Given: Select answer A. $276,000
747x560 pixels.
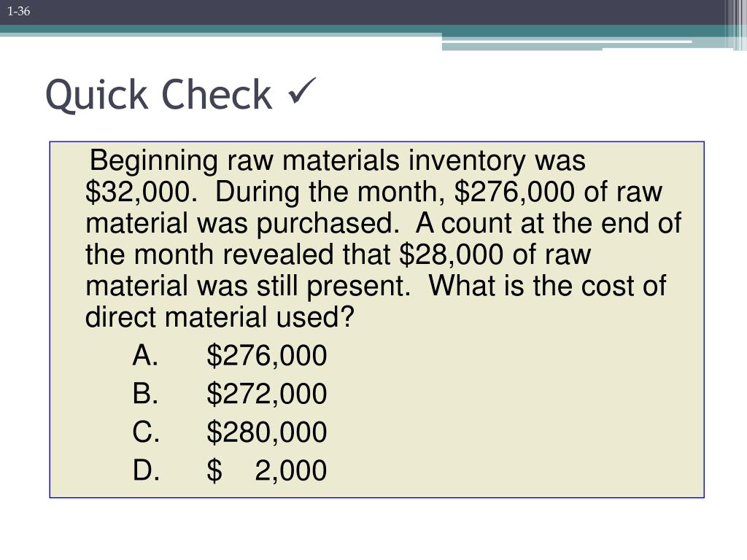Looking at the screenshot, I should (230, 355).
